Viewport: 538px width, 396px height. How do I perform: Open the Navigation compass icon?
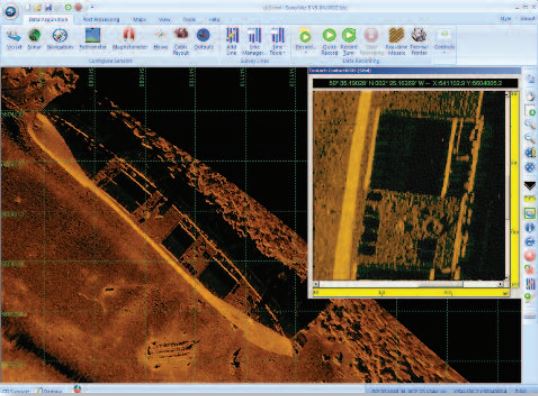click(x=60, y=39)
